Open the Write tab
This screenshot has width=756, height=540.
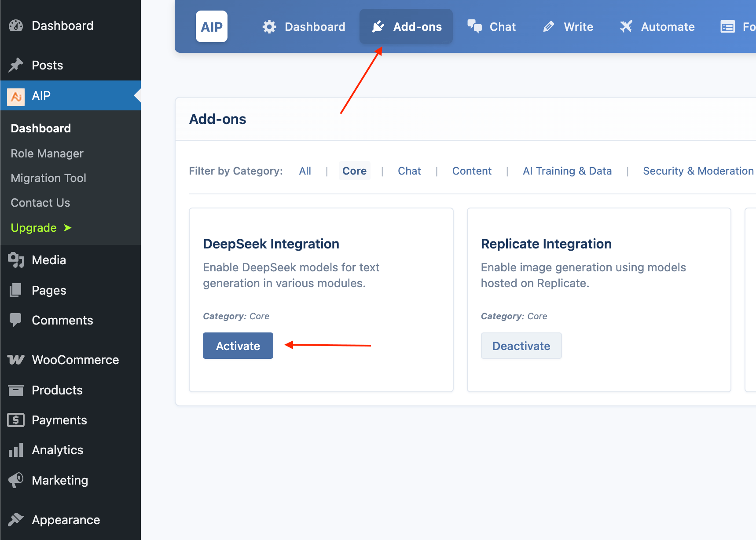[568, 27]
